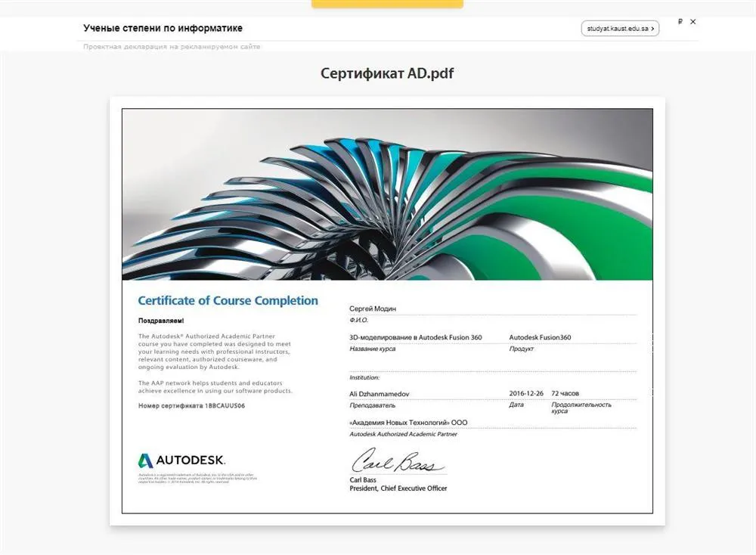The height and width of the screenshot is (555, 756).
Task: Click the date "2016-12-26"
Action: [526, 393]
